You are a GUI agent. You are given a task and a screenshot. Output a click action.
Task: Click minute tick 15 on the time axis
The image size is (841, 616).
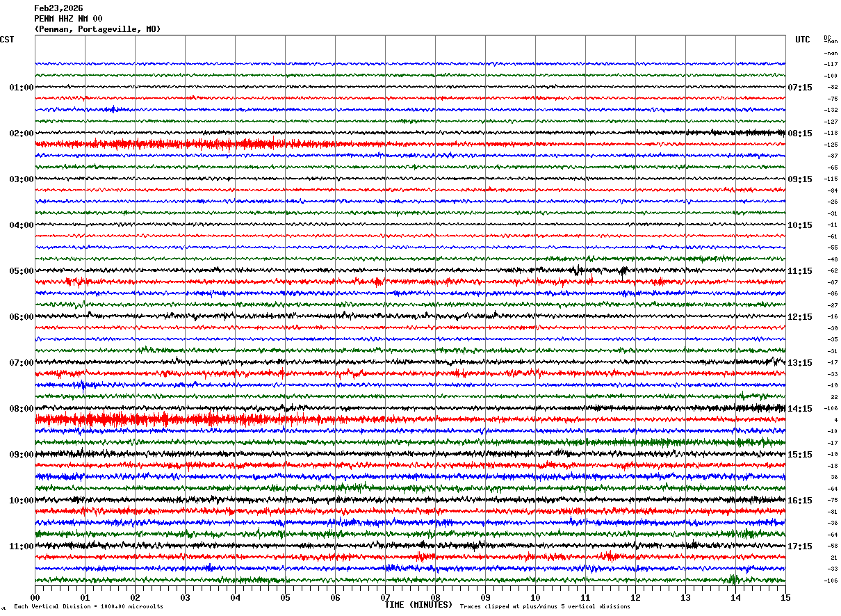tap(785, 597)
